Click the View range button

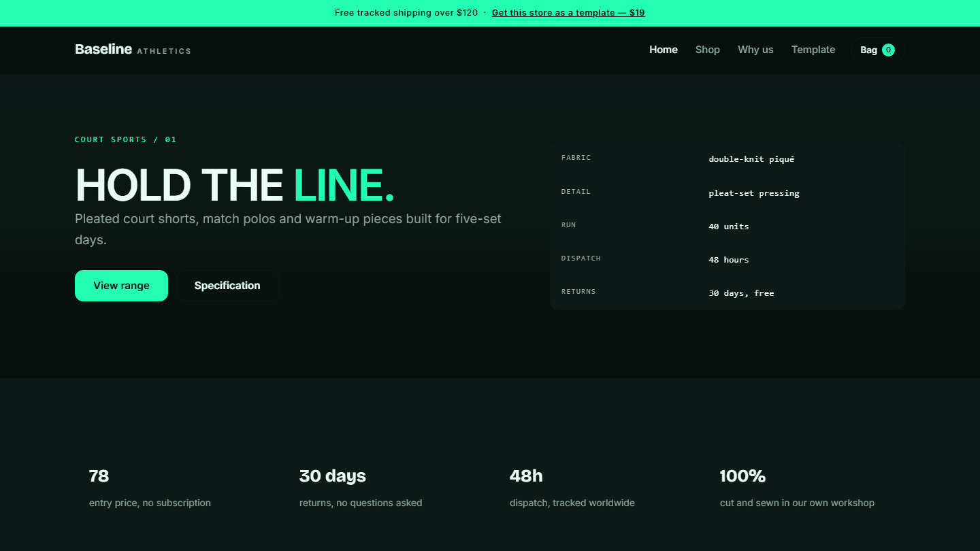pos(121,286)
